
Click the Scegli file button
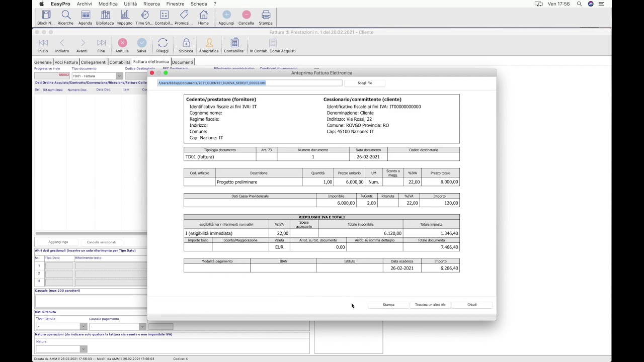point(365,83)
